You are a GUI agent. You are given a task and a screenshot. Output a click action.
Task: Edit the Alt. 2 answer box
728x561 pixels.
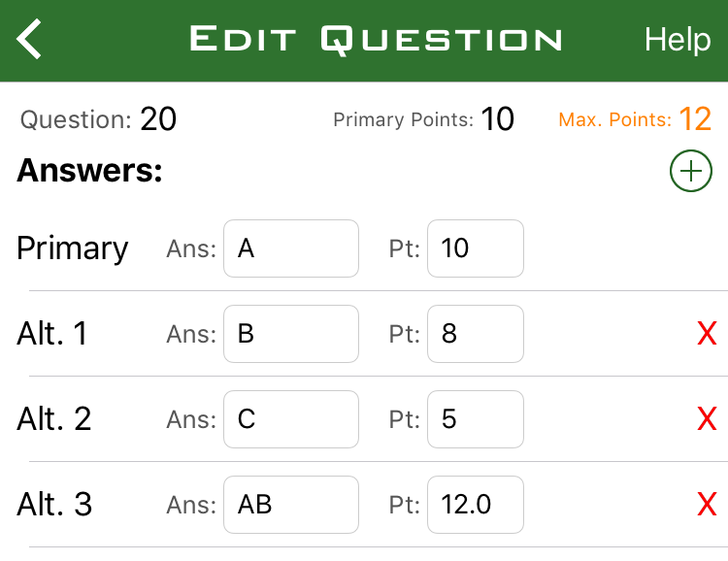click(x=290, y=419)
